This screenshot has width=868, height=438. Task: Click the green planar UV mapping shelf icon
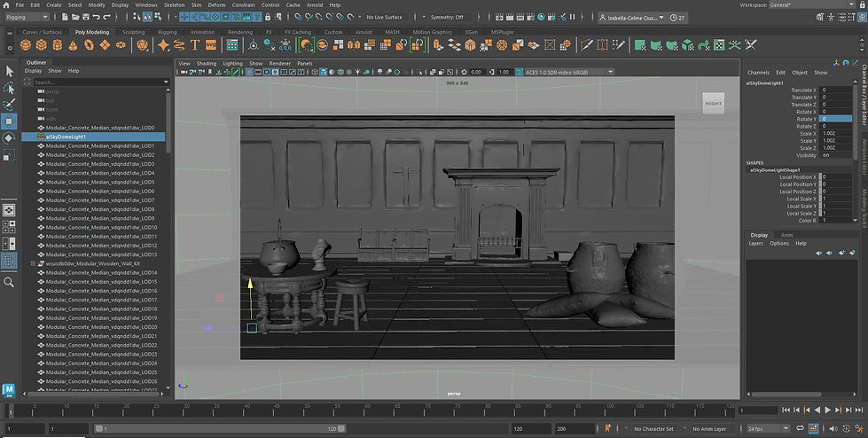tap(640, 45)
